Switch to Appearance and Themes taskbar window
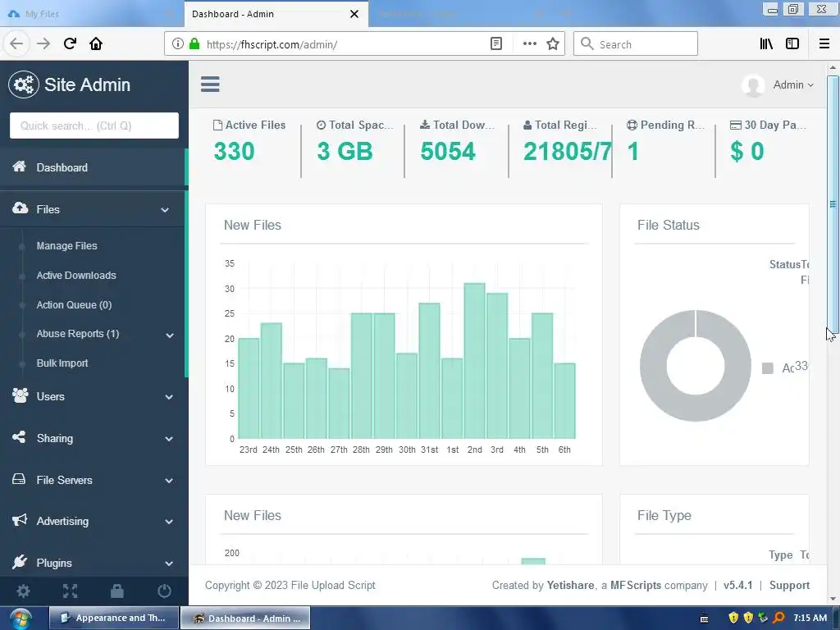This screenshot has height=630, width=840. (114, 619)
